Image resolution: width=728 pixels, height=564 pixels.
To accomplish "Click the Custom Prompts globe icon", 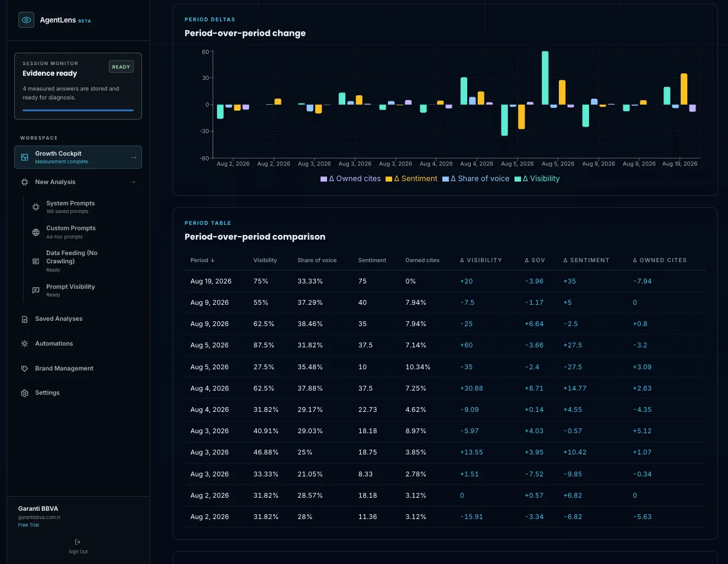I will pos(36,232).
